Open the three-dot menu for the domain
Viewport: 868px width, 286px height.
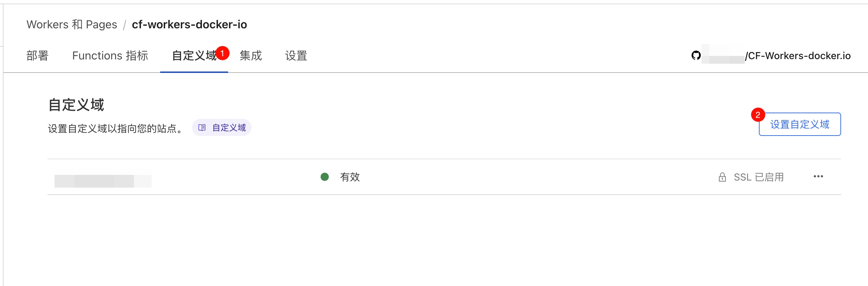(818, 177)
